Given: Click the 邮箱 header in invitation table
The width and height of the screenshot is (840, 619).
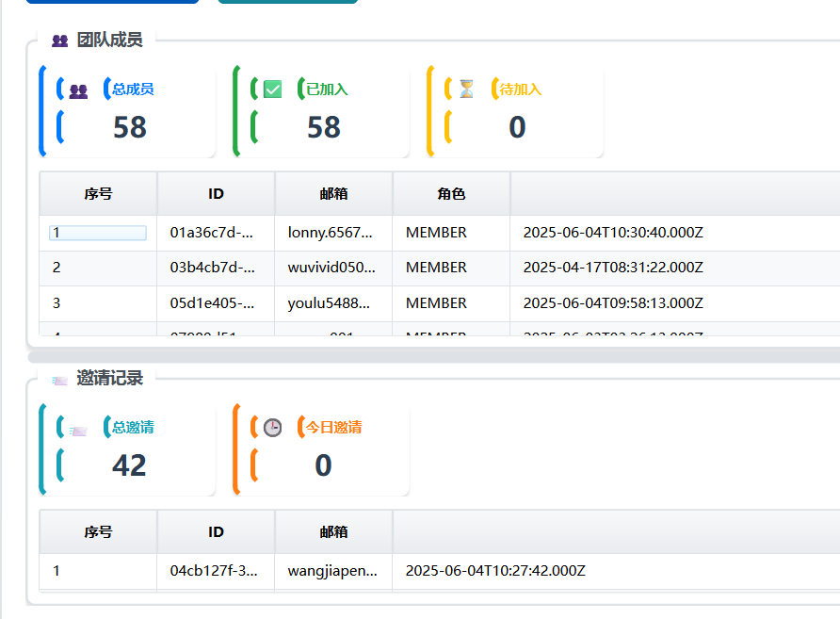Looking at the screenshot, I should 333,532.
